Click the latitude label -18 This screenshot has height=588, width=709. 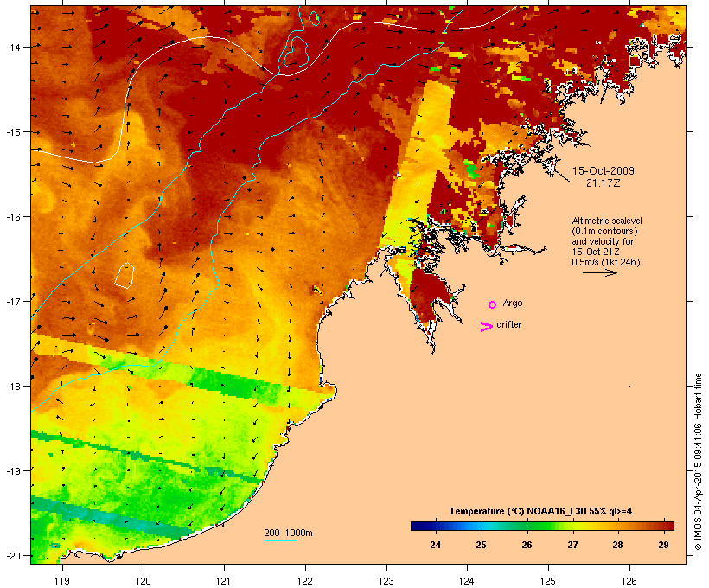tap(13, 387)
